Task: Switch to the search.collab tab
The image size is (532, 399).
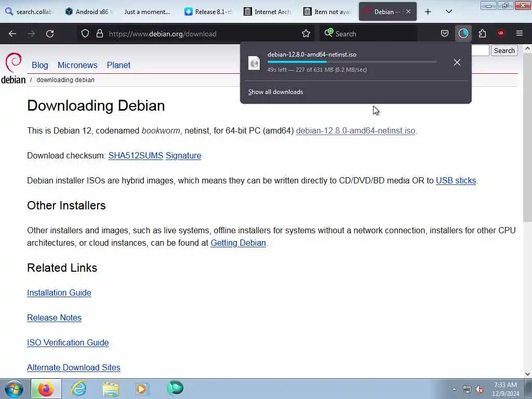Action: (30, 11)
